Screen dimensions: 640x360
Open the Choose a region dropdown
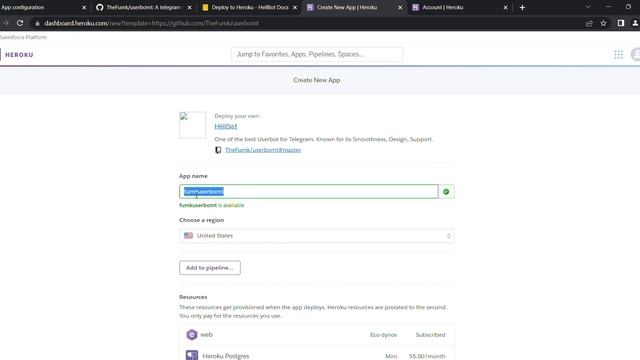click(317, 236)
